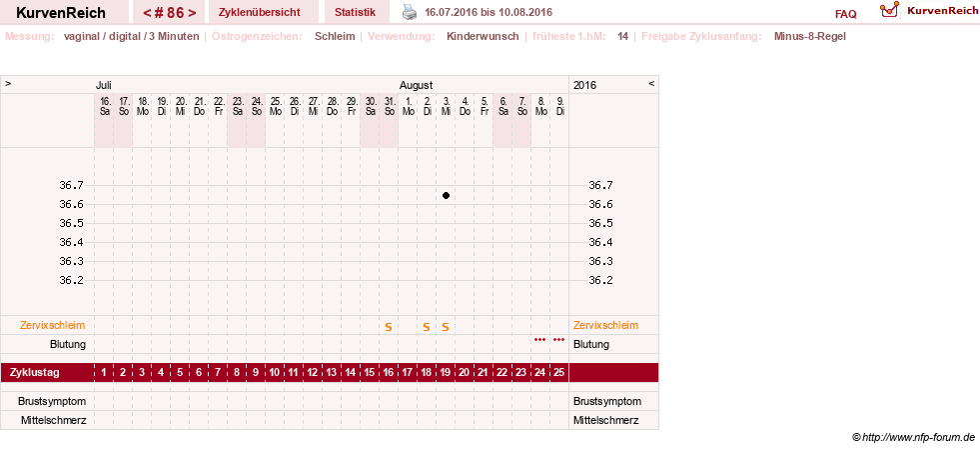Select cycle day 19 cell

446,373
